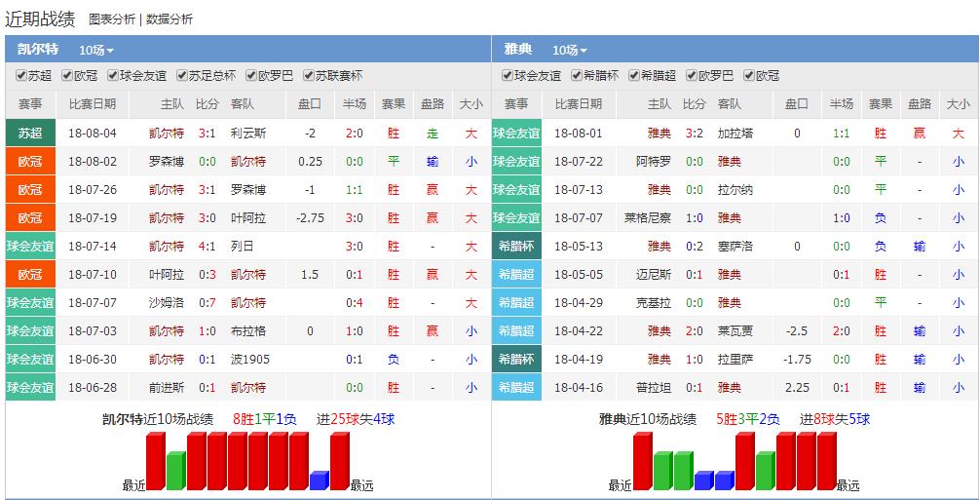The image size is (980, 500).
Task: Click the green bar in 凯尔特 results chart
Action: point(175,471)
